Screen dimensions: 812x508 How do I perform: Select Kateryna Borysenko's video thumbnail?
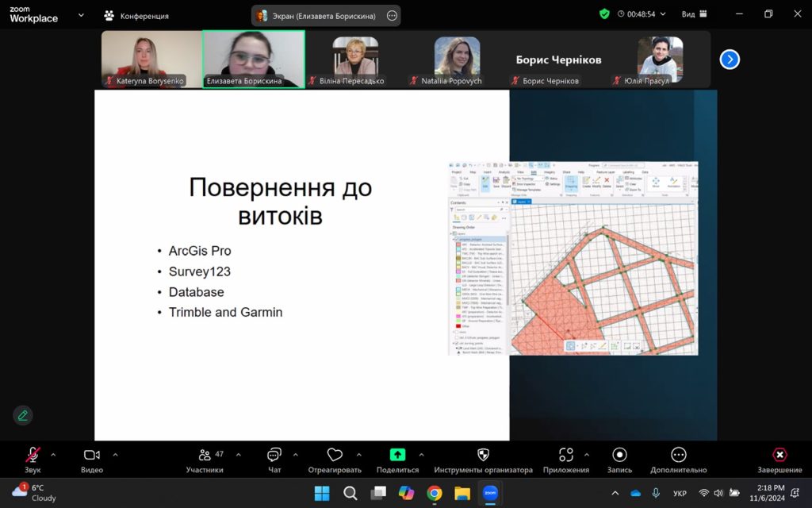click(151, 59)
